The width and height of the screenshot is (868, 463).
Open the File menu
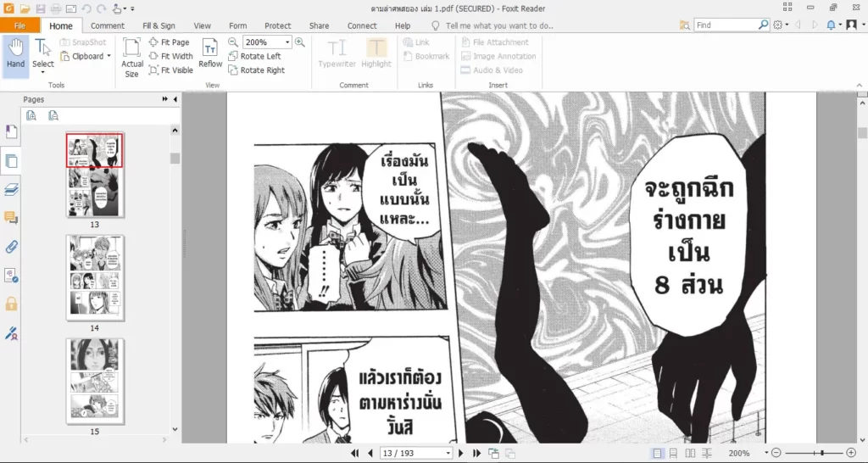(20, 25)
